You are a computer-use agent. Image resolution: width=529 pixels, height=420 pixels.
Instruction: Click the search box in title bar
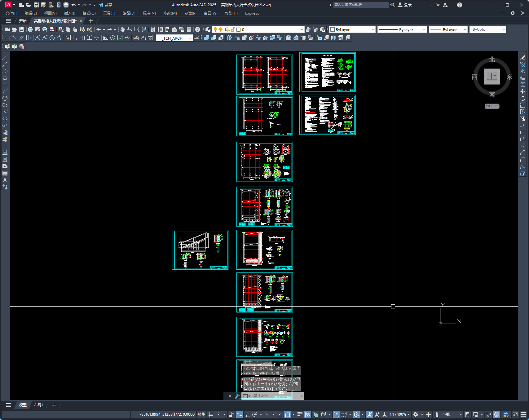click(x=361, y=5)
